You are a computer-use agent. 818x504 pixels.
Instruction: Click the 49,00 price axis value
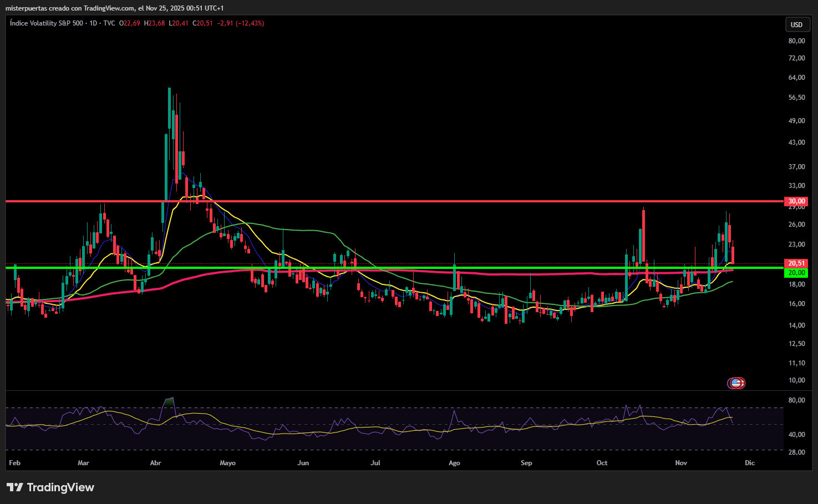click(x=796, y=121)
